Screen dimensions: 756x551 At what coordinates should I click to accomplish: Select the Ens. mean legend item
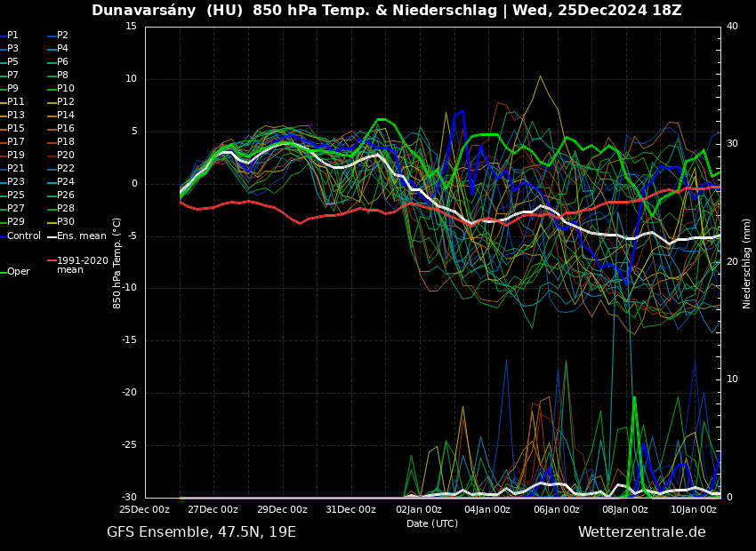pyautogui.click(x=82, y=236)
